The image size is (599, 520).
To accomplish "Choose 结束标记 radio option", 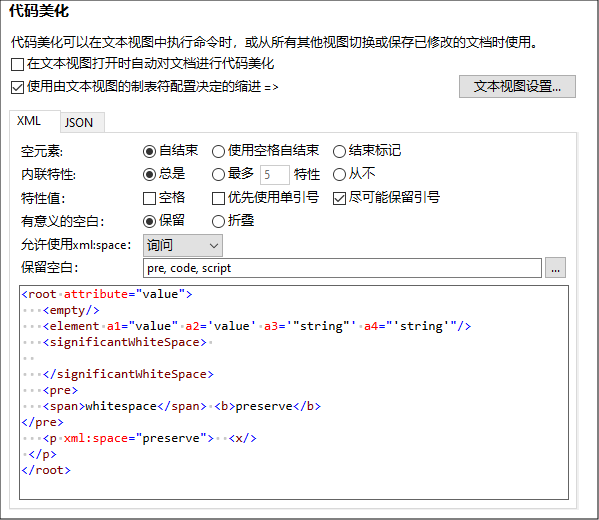I will [339, 151].
